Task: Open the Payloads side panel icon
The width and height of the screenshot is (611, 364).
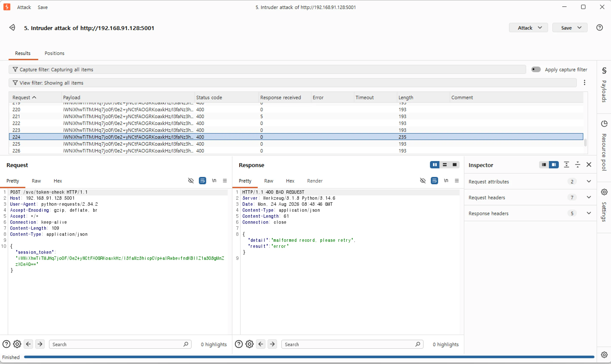Action: pyautogui.click(x=604, y=71)
